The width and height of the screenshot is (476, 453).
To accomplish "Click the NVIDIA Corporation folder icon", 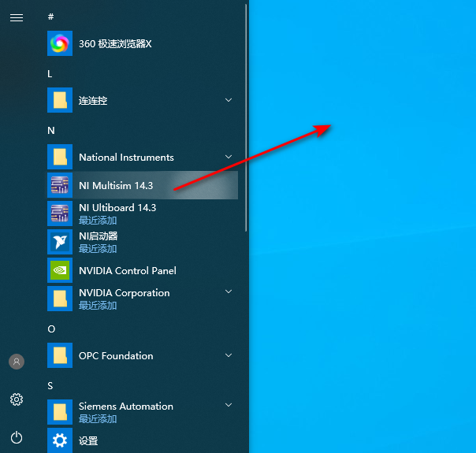I will (60, 299).
